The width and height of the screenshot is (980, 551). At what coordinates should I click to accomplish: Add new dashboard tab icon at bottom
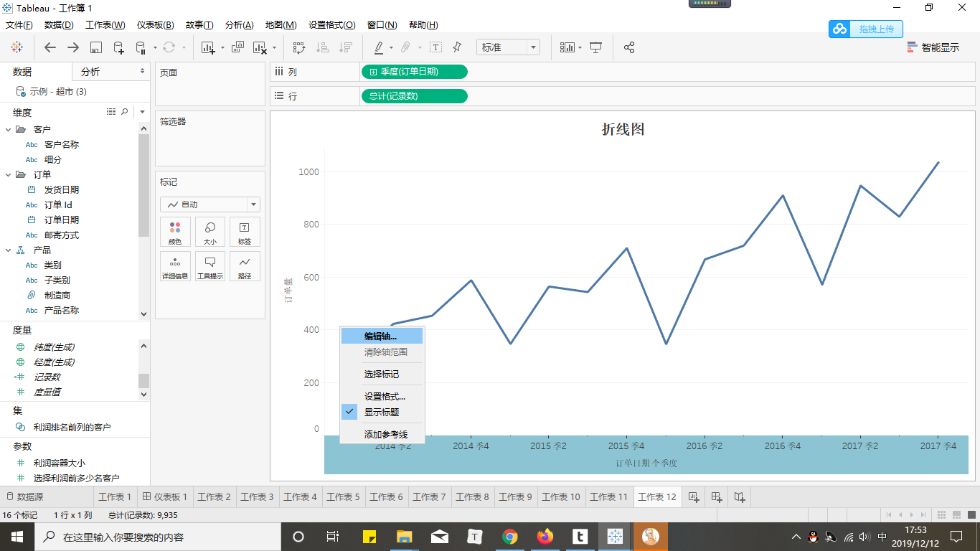(x=717, y=496)
